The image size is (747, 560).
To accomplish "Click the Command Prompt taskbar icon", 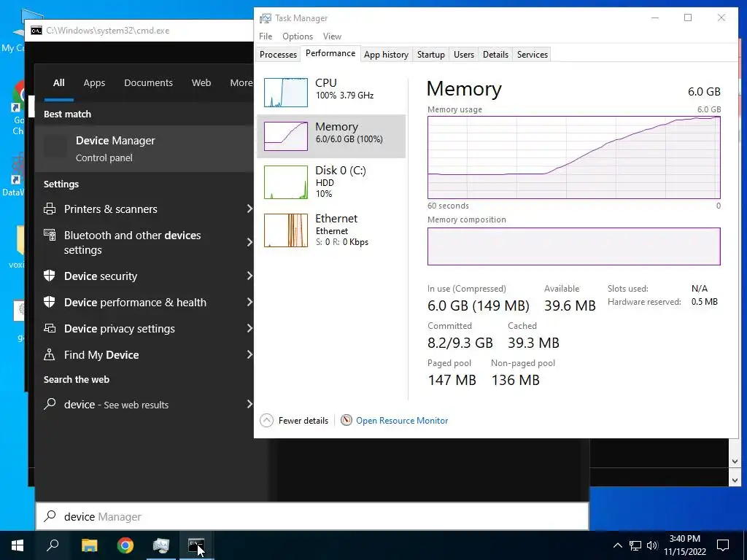I will [x=196, y=545].
